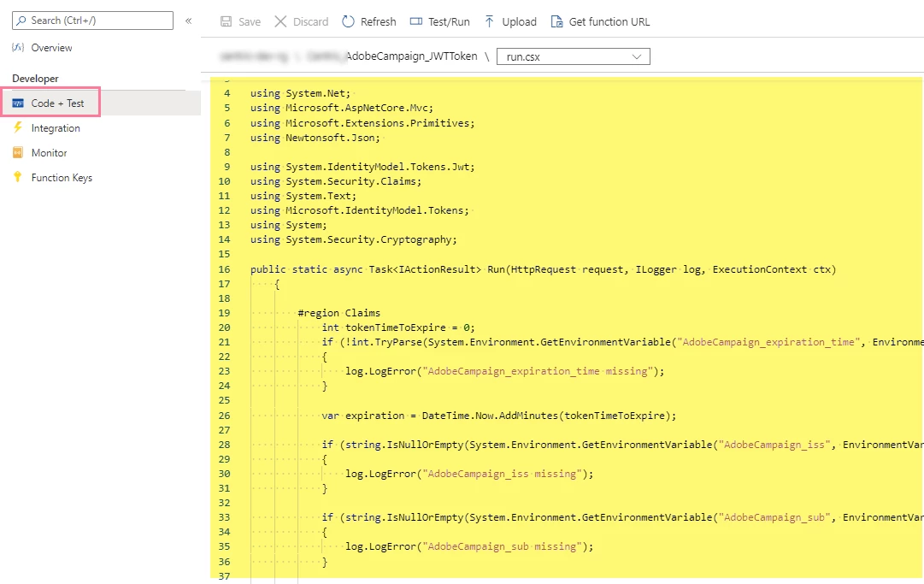Image resolution: width=924 pixels, height=584 pixels.
Task: Click 'using System.Net;' code line
Action: (x=300, y=93)
